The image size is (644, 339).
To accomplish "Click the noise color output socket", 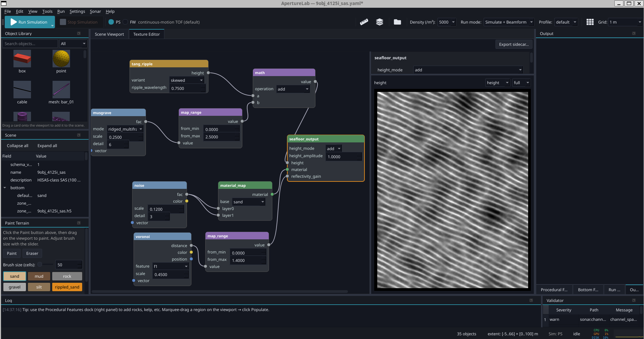I will [187, 201].
